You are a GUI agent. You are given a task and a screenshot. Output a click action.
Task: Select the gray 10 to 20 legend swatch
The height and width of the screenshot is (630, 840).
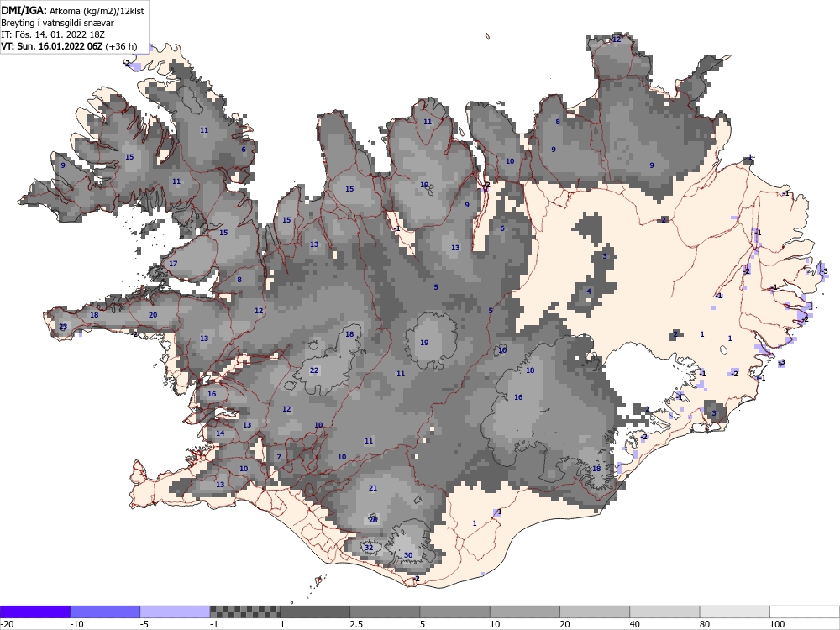tap(525, 612)
